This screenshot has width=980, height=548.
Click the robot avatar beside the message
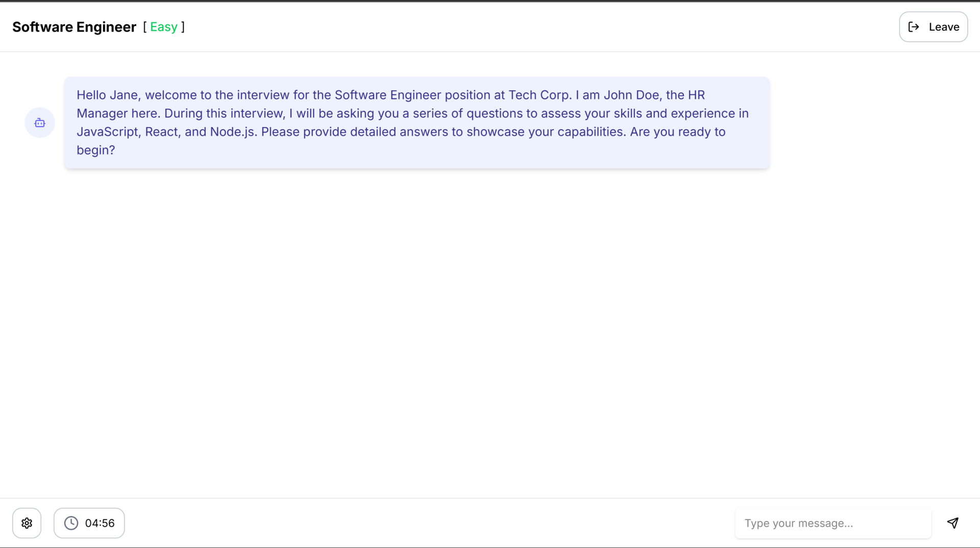coord(40,123)
